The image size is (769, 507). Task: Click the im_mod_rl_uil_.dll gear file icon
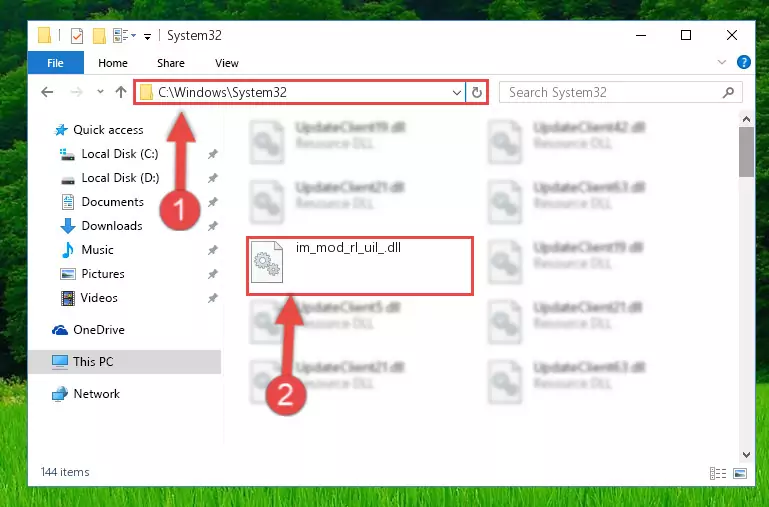(267, 262)
